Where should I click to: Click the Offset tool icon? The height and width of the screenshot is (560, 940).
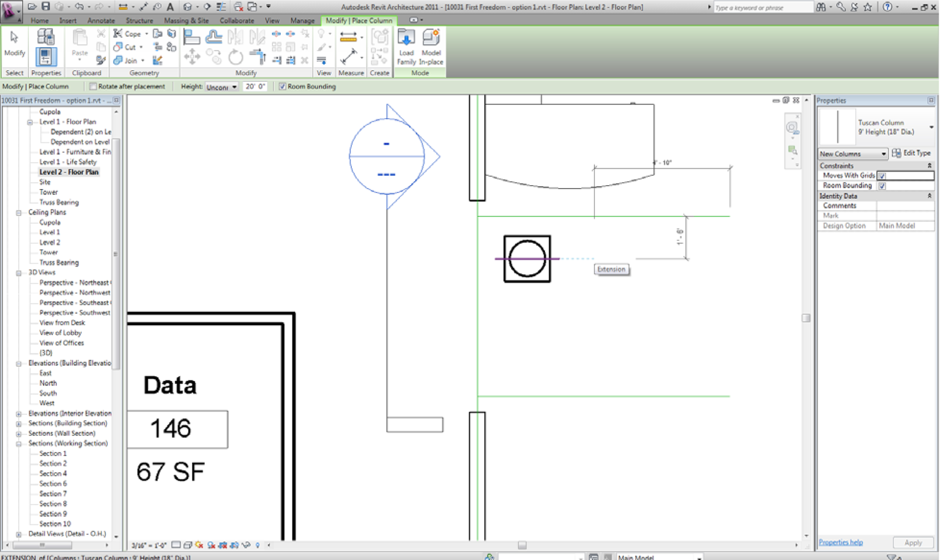214,37
